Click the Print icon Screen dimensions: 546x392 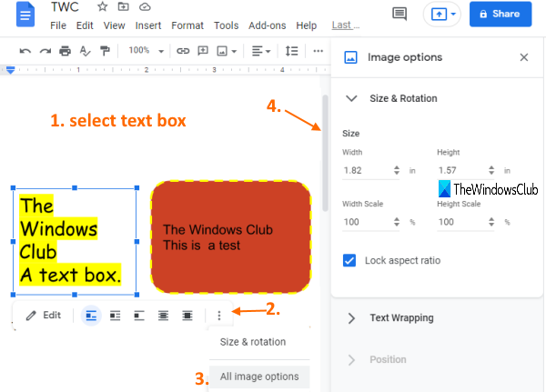pyautogui.click(x=66, y=51)
